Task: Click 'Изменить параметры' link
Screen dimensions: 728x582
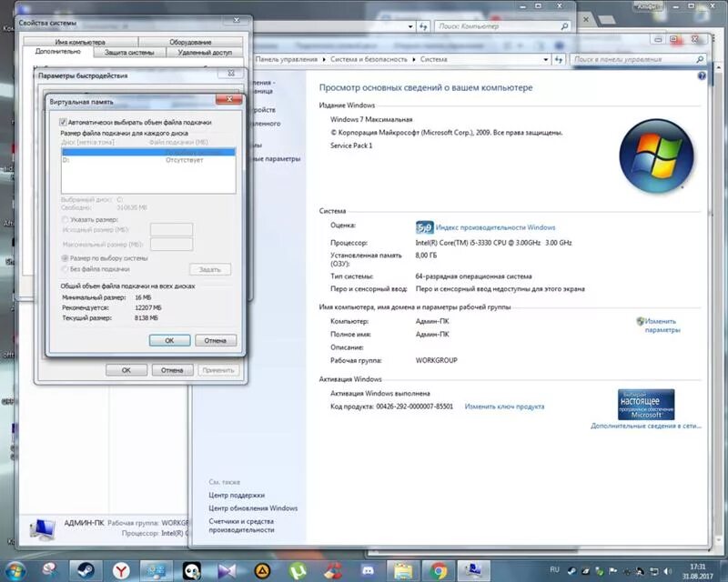Action: [x=662, y=326]
